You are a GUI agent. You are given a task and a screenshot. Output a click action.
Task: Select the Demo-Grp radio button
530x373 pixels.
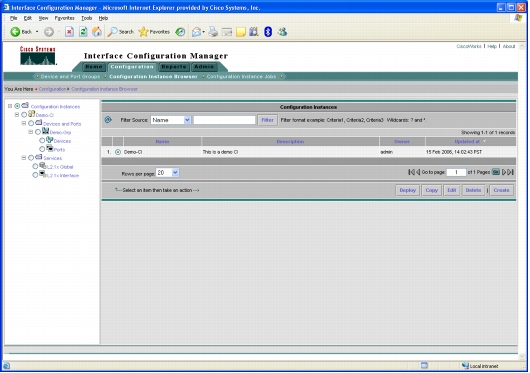(38, 132)
